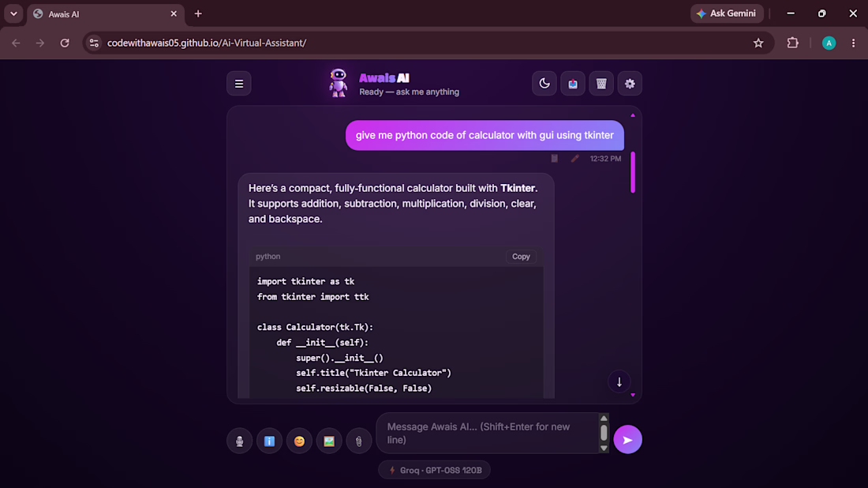Screen dimensions: 868x488
Task: Click the Ask Gemini button
Action: (x=727, y=13)
